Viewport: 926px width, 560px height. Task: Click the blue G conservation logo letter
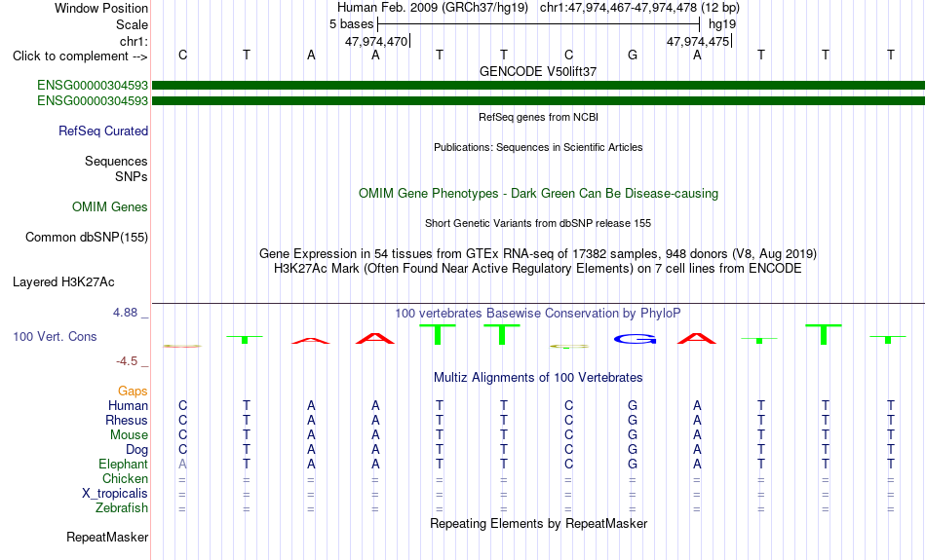point(635,339)
